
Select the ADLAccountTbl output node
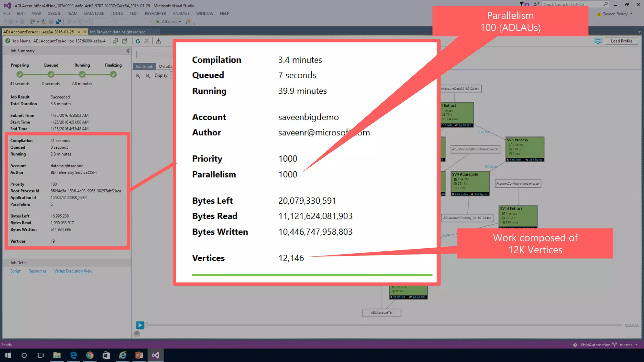pos(382,313)
